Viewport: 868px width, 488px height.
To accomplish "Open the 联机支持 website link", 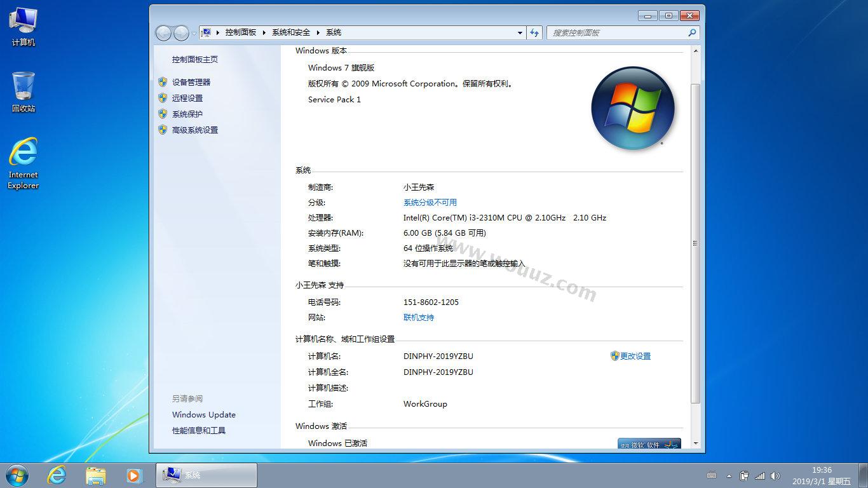I will (419, 318).
